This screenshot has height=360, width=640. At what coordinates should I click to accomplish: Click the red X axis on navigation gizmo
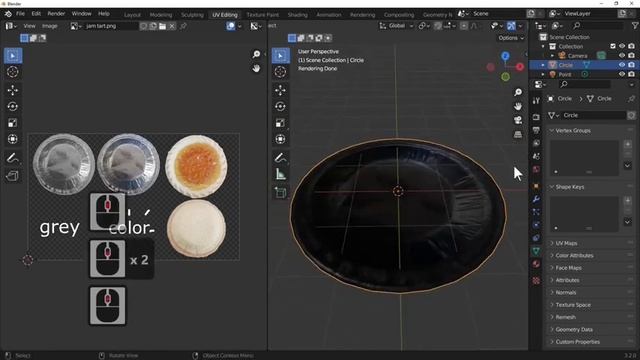[x=520, y=67]
